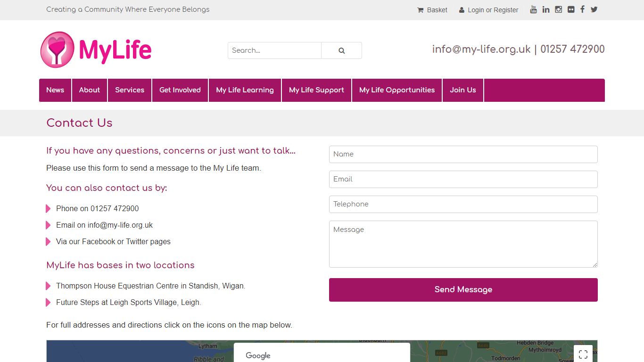
Task: Click the header email and phone text
Action: [519, 49]
